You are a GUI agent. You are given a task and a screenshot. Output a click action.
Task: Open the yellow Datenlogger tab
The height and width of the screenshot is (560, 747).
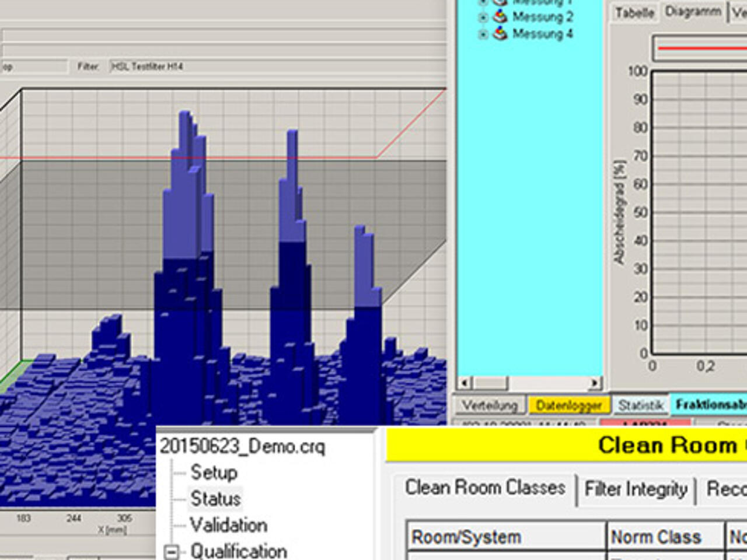point(569,404)
